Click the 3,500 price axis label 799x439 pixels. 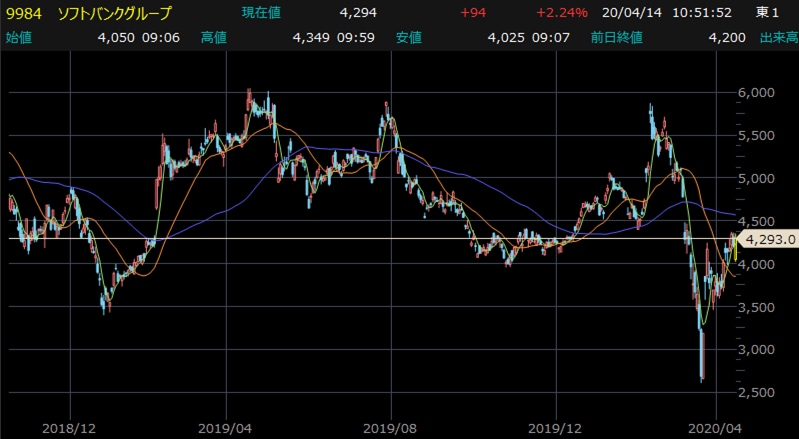[x=757, y=307]
